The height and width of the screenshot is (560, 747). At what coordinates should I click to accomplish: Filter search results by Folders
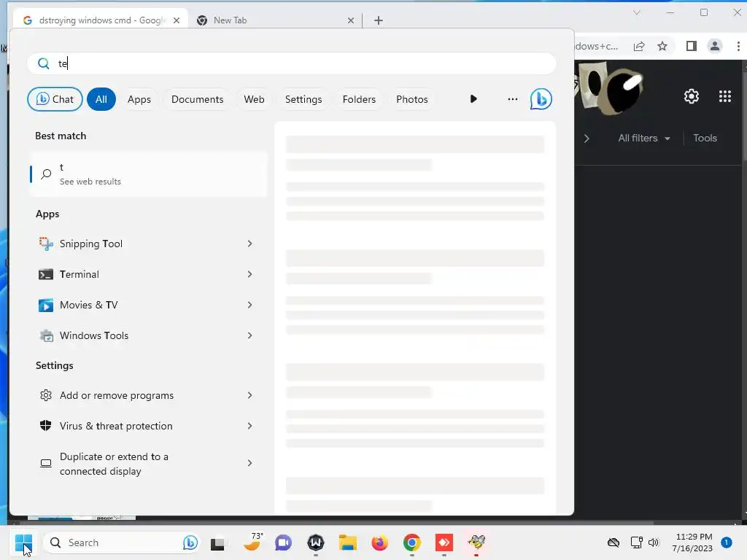[x=359, y=99]
